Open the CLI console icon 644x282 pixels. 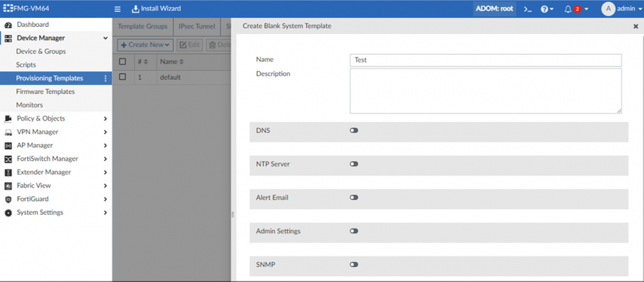[527, 9]
